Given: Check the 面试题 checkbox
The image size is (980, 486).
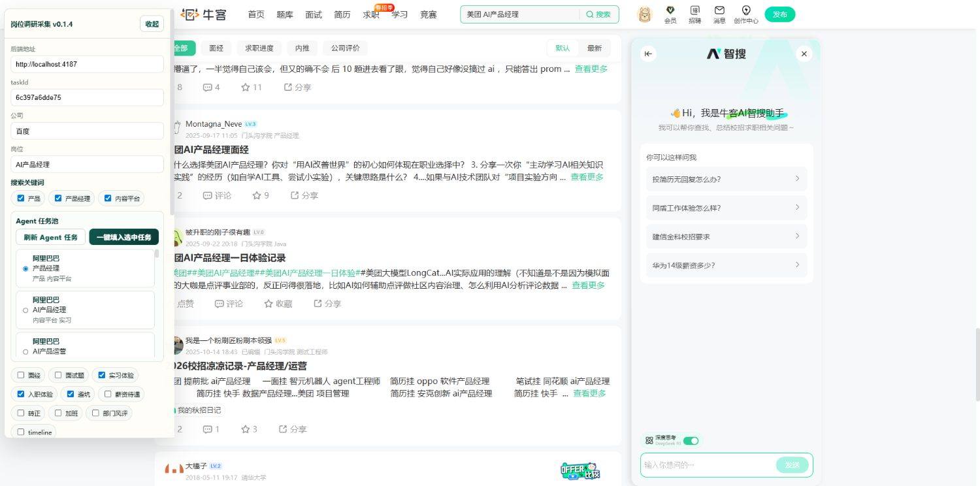Looking at the screenshot, I should (x=58, y=375).
